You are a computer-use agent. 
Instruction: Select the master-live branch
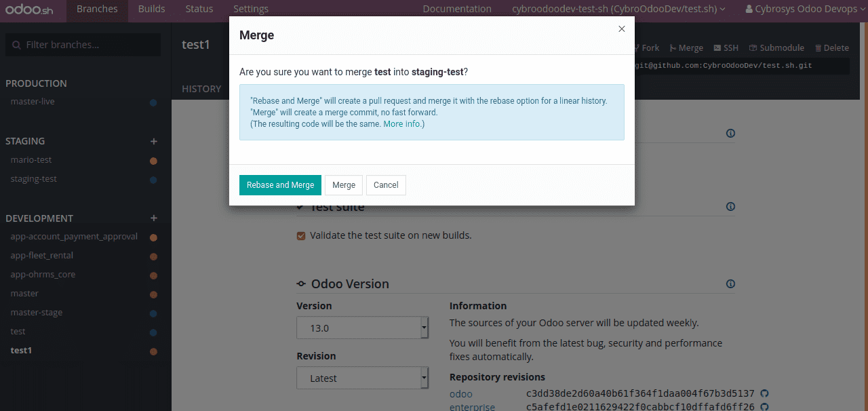(x=33, y=102)
